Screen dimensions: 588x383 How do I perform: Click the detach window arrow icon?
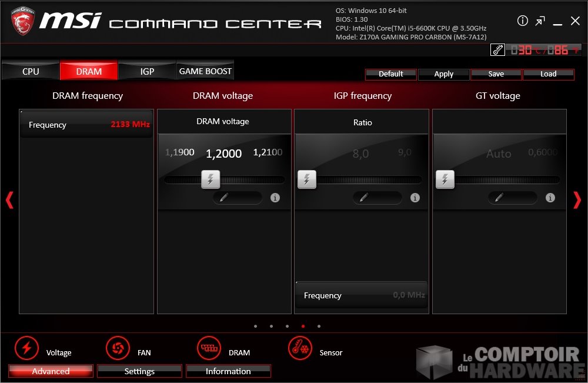click(540, 21)
